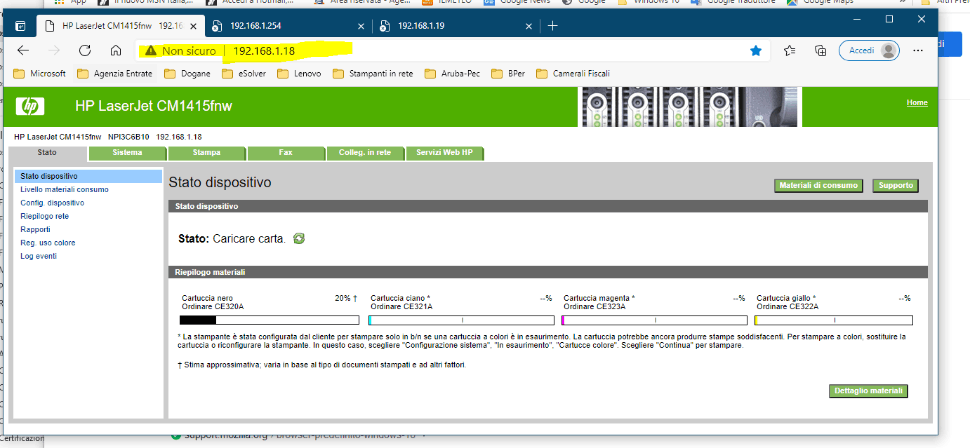Open the Collections icon

[x=820, y=51]
